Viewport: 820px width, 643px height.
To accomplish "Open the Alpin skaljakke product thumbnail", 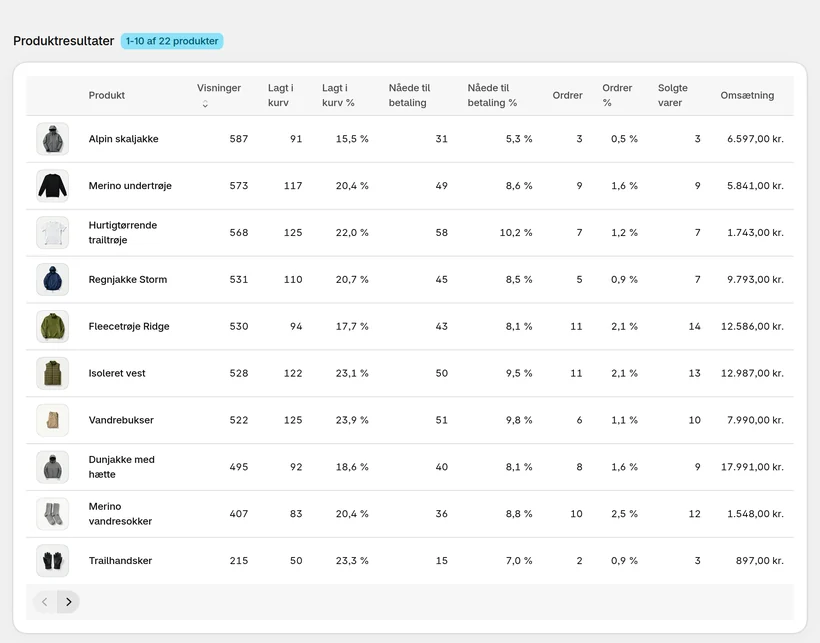I will pyautogui.click(x=52, y=139).
